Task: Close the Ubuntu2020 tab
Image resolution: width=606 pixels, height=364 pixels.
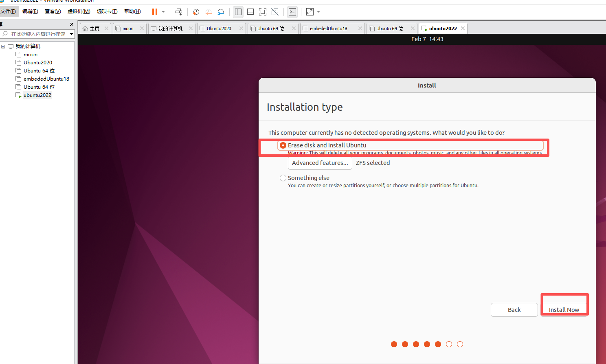Action: pyautogui.click(x=241, y=29)
